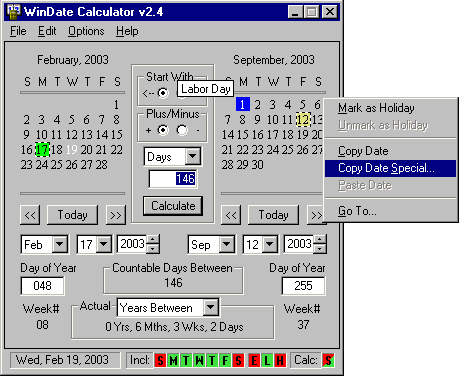
Task: Close the WinDate Calculator window
Action: click(x=330, y=12)
